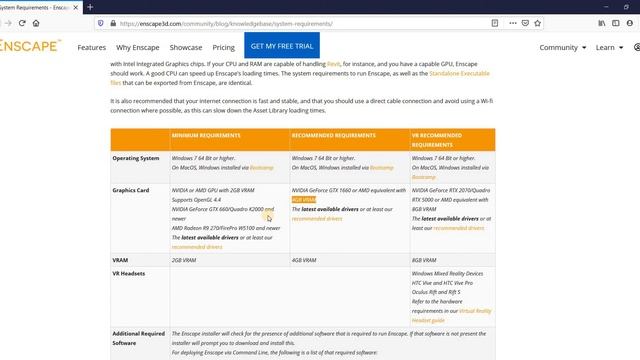Click the highlighted 4GB VRAM text
The height and width of the screenshot is (360, 640).
pyautogui.click(x=304, y=200)
